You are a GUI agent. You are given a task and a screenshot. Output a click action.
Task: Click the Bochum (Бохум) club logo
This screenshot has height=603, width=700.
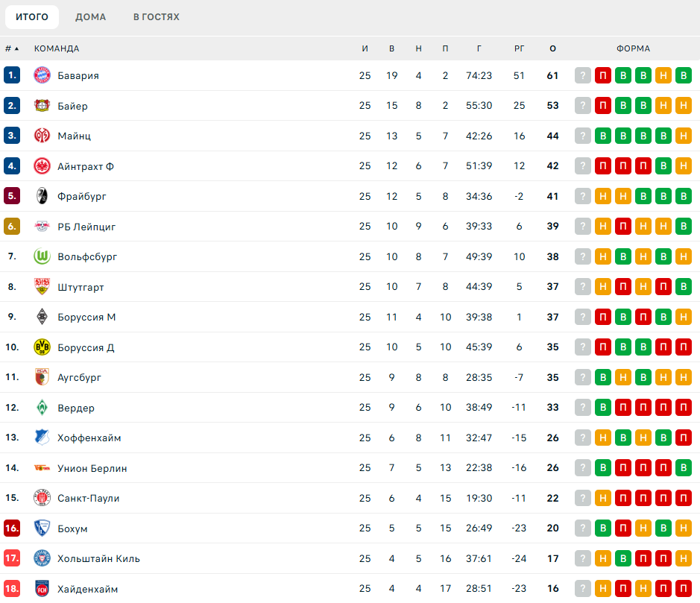(42, 528)
